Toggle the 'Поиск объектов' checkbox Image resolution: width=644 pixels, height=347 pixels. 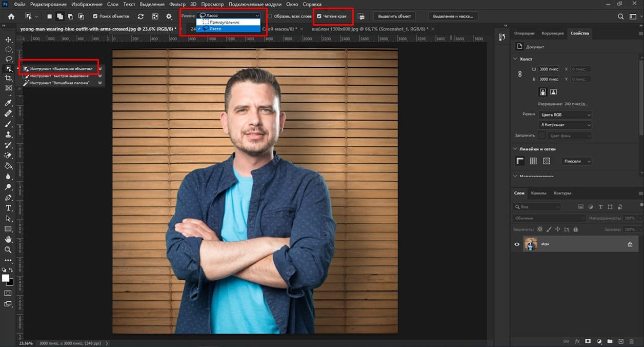(95, 16)
